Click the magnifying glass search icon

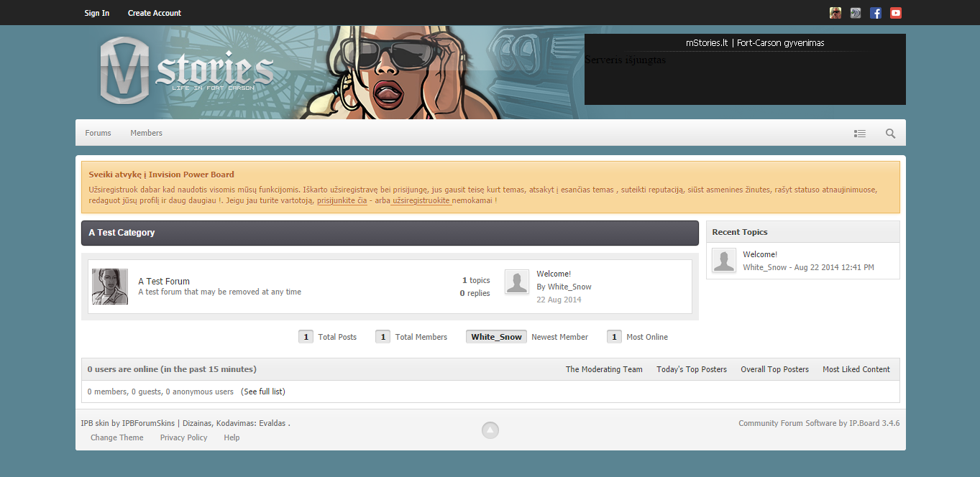click(891, 134)
